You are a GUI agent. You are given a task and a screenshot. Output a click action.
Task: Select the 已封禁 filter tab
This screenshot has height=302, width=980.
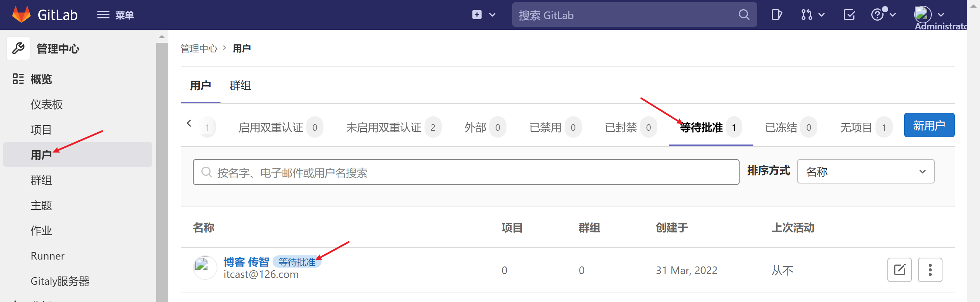(x=630, y=127)
